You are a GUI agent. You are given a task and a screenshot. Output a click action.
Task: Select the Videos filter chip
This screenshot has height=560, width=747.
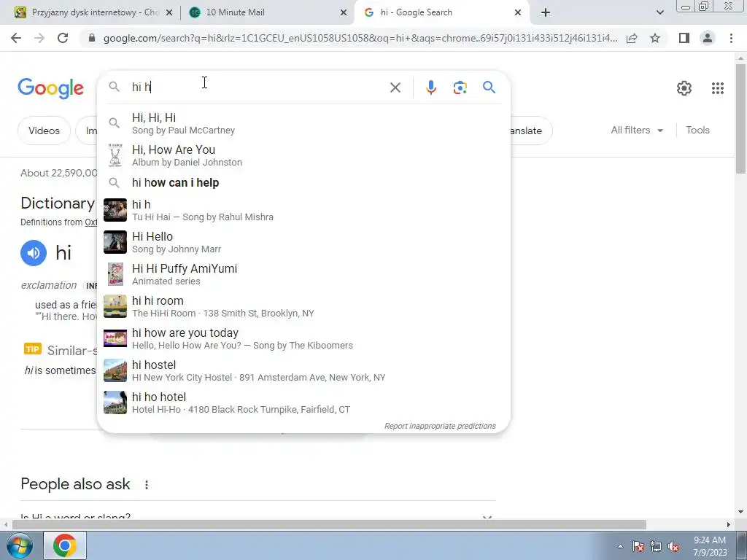(44, 131)
